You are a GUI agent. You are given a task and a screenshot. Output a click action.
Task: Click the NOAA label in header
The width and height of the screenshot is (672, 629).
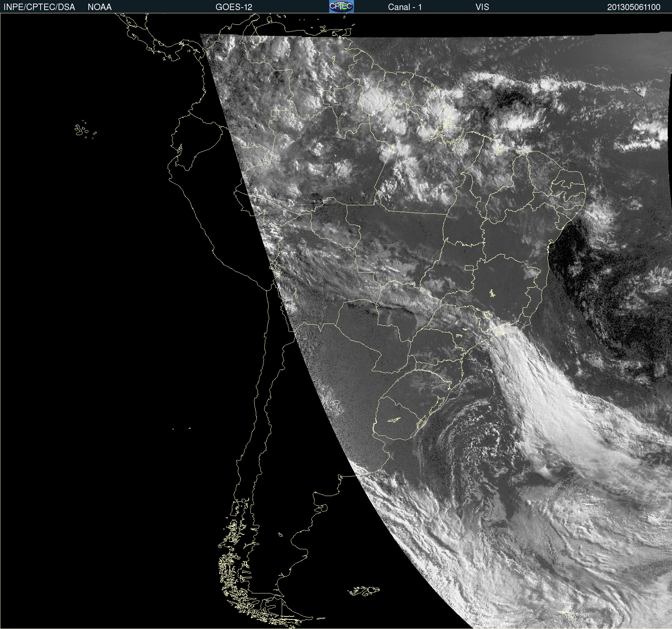100,7
